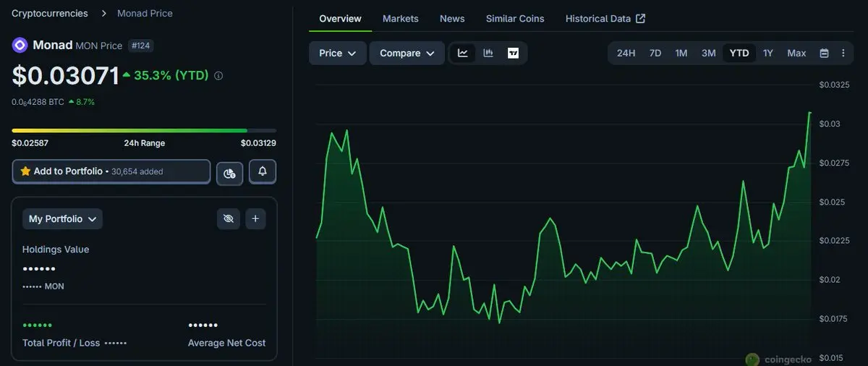Screen dimensions: 868x366
Task: Open the chart more options menu
Action: 843,53
